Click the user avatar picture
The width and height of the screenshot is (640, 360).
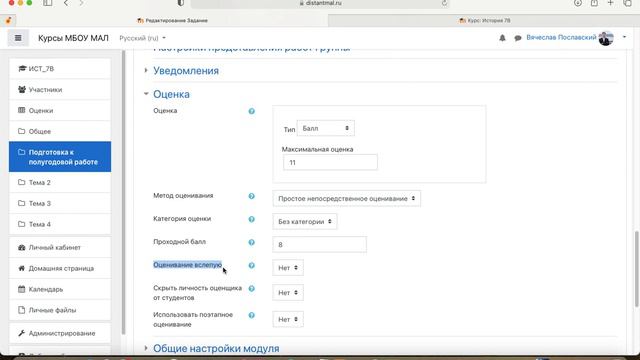tap(606, 38)
